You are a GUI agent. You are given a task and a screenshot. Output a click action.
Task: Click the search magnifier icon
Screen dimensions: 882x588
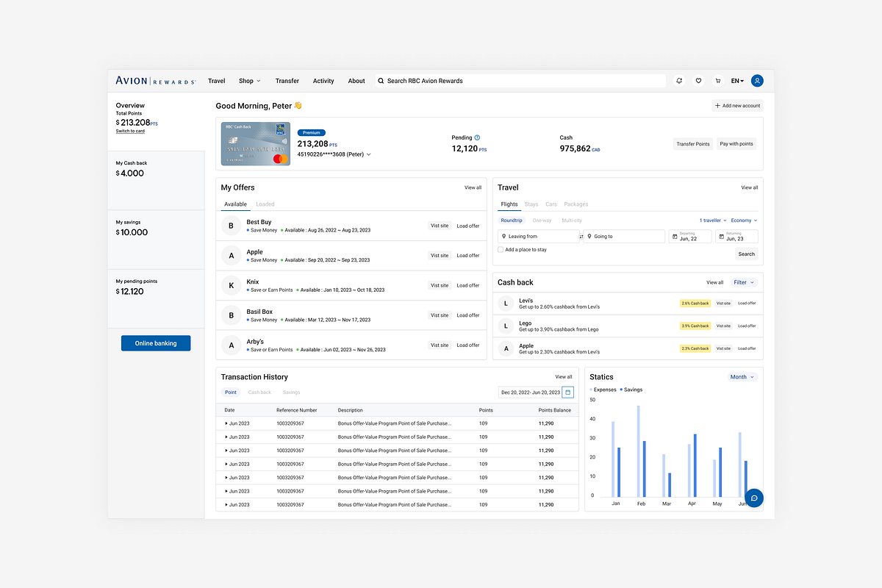click(381, 81)
